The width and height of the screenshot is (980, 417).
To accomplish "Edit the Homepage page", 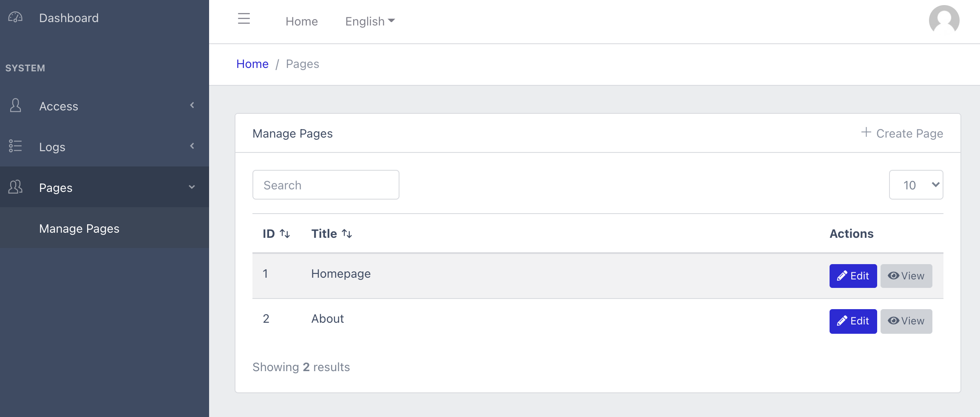I will pos(853,276).
